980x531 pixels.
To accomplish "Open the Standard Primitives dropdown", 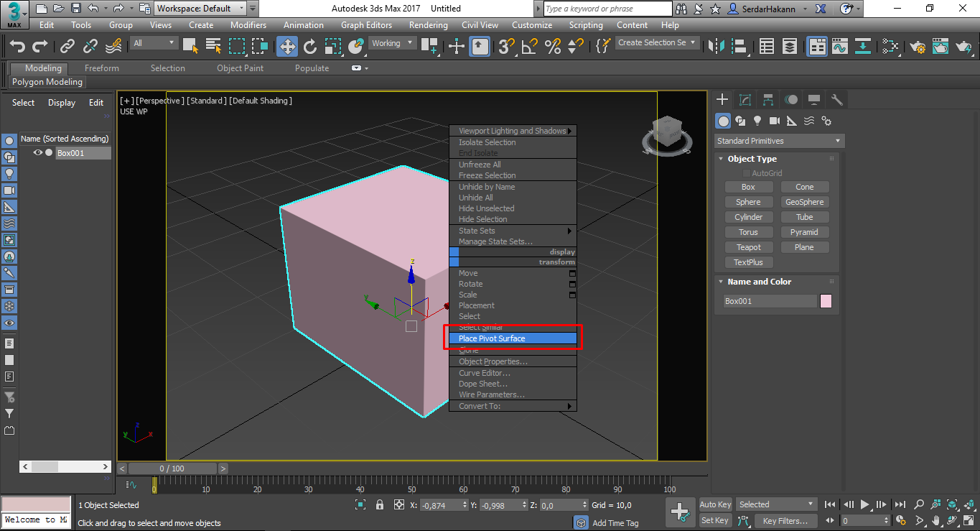I will (x=779, y=140).
